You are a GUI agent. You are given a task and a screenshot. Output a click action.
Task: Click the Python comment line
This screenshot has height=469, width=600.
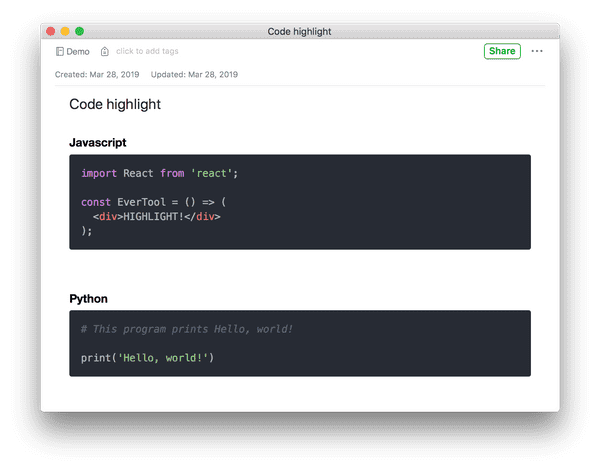pyautogui.click(x=186, y=329)
